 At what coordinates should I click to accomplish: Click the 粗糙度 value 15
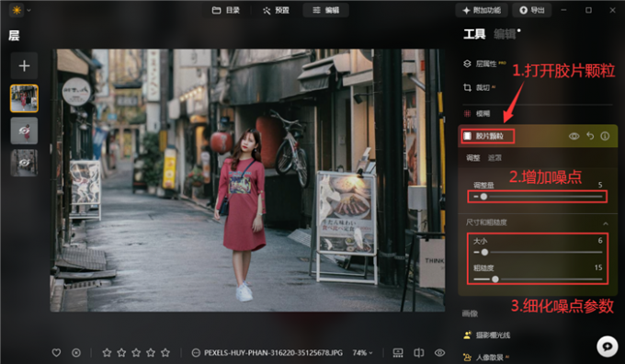pyautogui.click(x=598, y=267)
